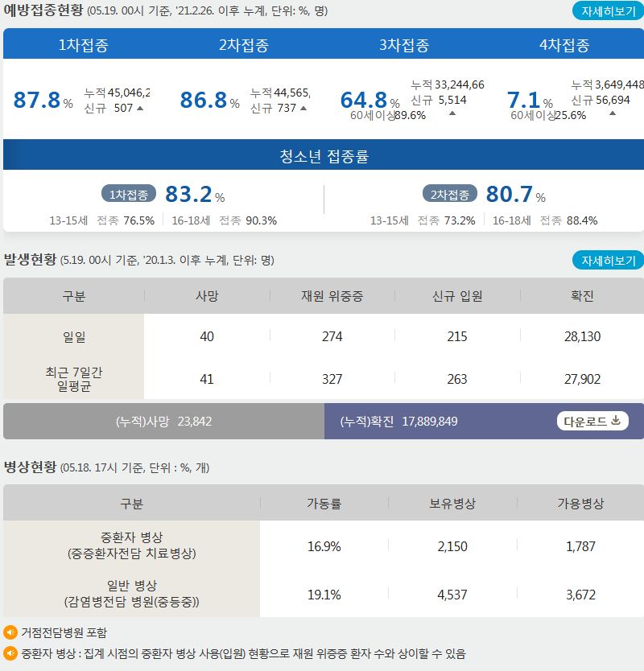Viewport: 644px width, 671px height.
Task: Click the speaker icon beside '중환자 병상 : 집계' note
Action: pyautogui.click(x=10, y=653)
